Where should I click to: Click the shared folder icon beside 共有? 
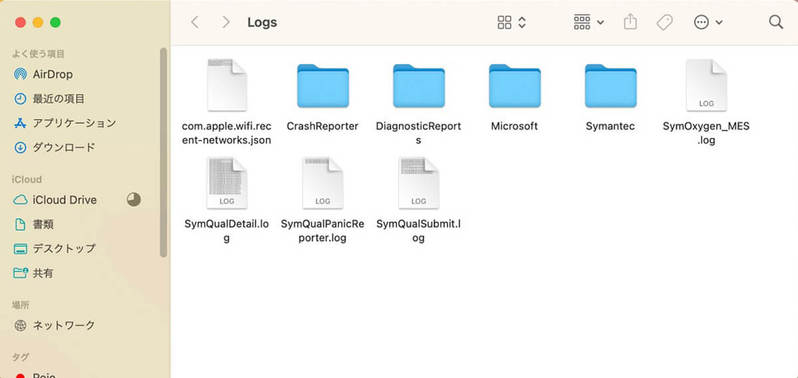tap(20, 273)
